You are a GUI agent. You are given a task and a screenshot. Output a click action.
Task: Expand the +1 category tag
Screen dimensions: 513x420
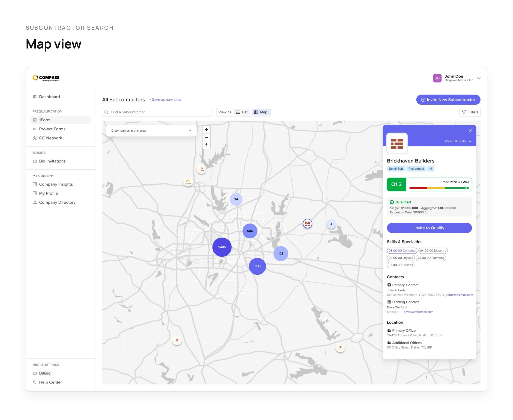tap(430, 169)
